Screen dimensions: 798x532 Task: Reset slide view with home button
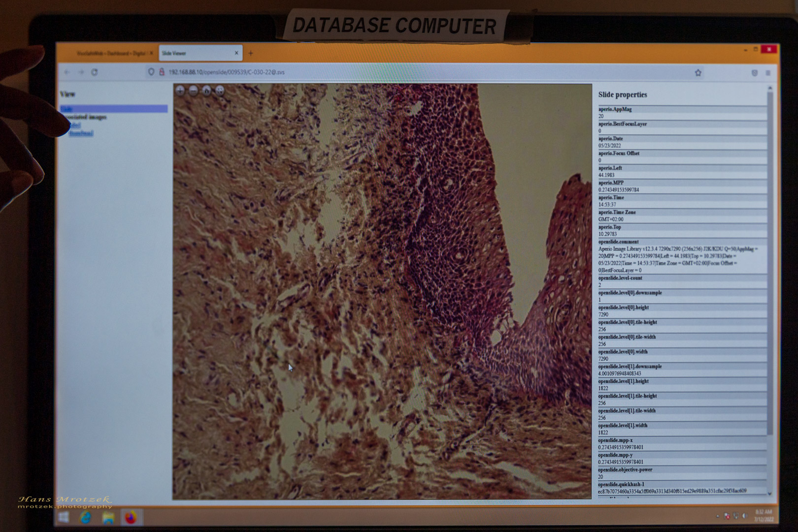pos(207,90)
